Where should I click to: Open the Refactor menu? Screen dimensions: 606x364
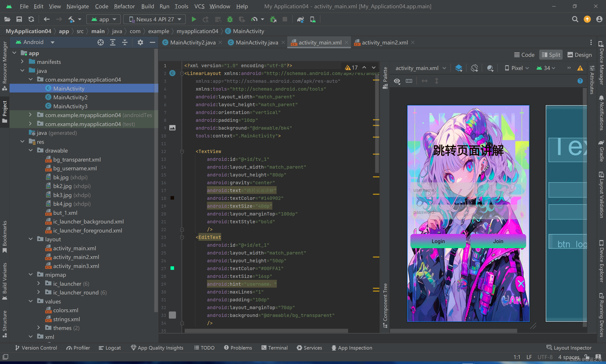(124, 6)
